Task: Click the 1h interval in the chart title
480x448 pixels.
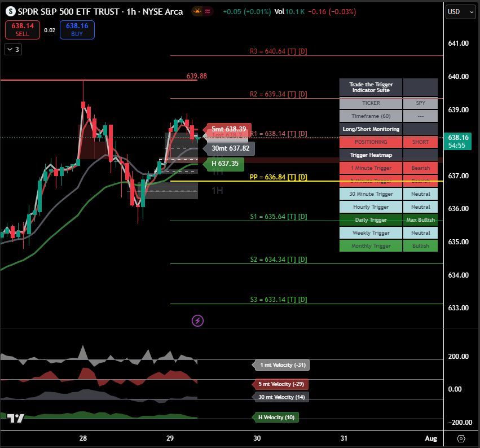Action: point(131,12)
